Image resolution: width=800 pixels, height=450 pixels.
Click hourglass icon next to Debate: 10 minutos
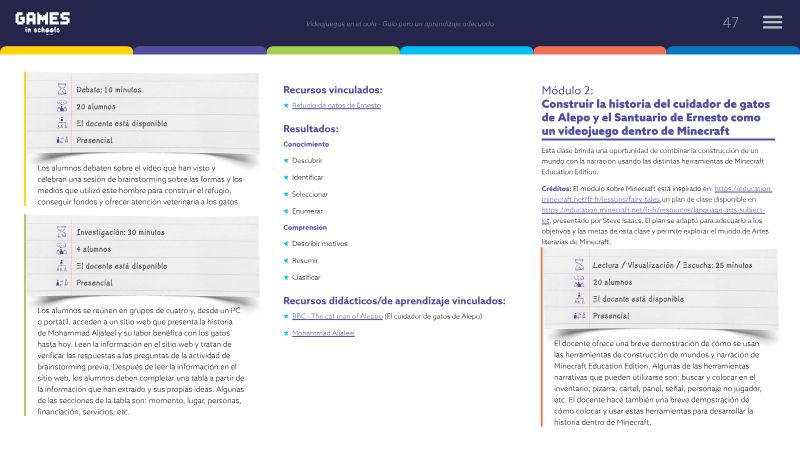pyautogui.click(x=62, y=89)
